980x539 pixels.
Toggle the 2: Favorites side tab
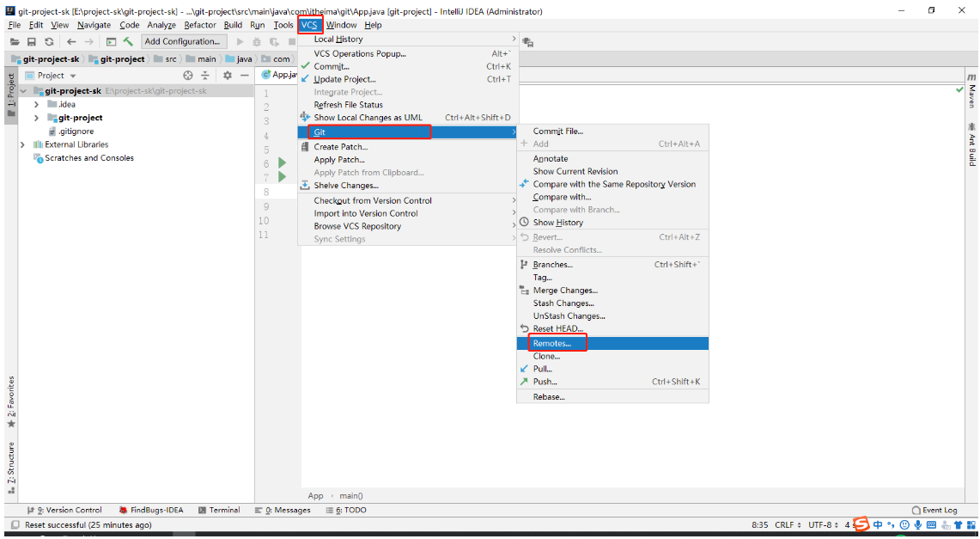[10, 402]
